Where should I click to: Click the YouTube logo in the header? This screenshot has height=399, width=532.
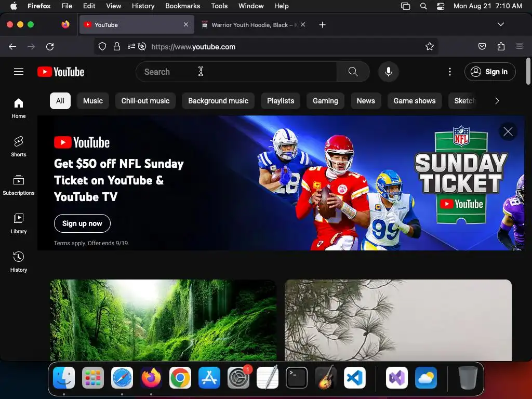point(61,72)
